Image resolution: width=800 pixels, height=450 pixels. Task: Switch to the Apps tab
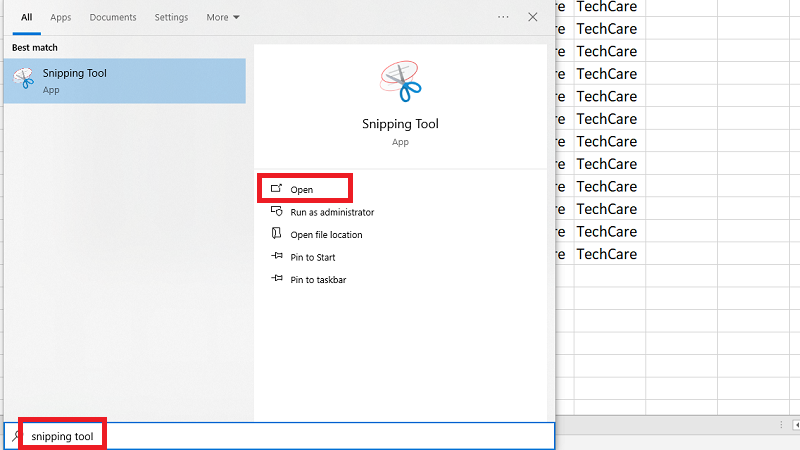61,18
